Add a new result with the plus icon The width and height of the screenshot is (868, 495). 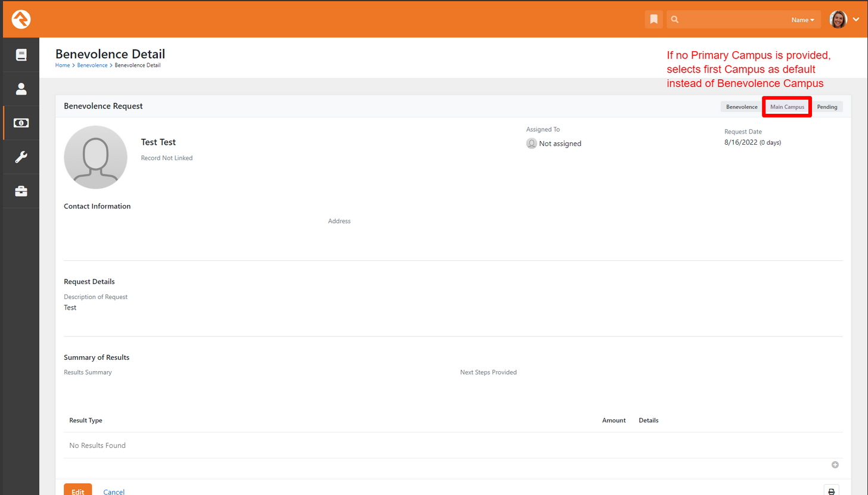(835, 465)
